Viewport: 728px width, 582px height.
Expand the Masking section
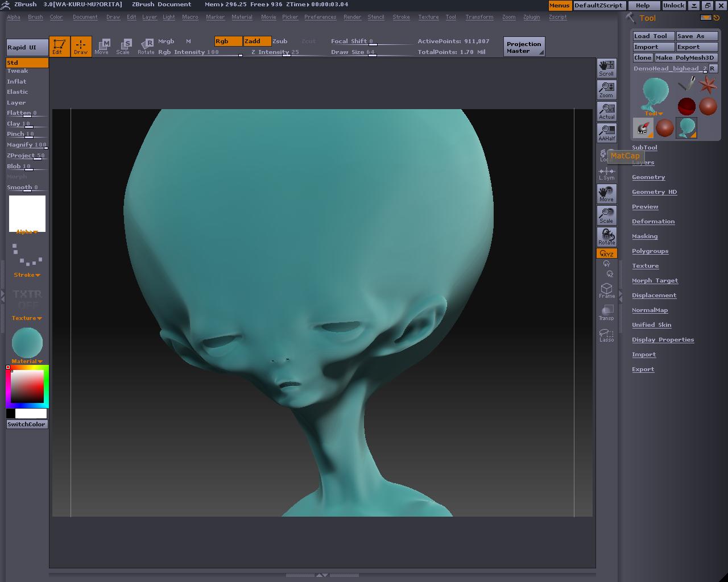(644, 236)
